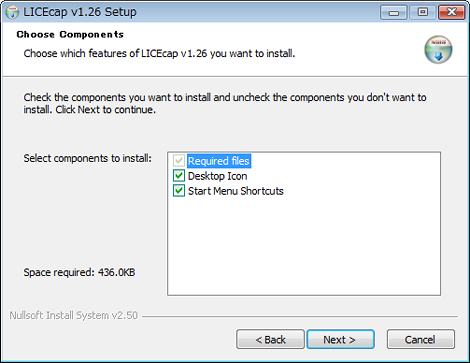Click the LICEcap v1.26 Setup window title
Screen dimensions: 470x363
(x=80, y=12)
